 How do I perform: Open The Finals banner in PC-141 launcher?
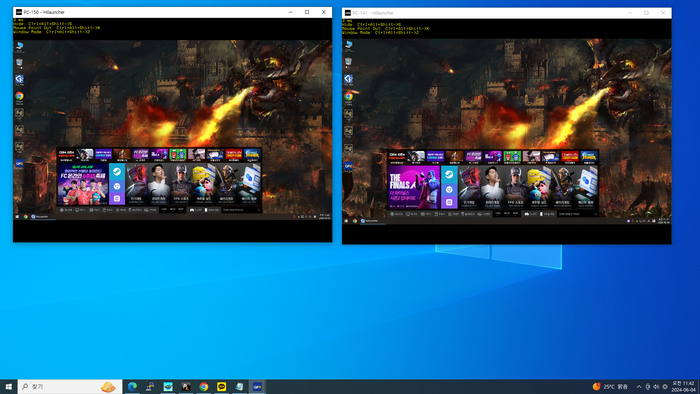414,187
